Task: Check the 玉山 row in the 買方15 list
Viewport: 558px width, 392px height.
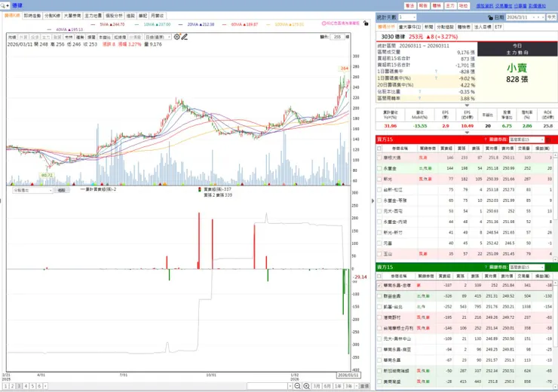Action: tap(379, 253)
